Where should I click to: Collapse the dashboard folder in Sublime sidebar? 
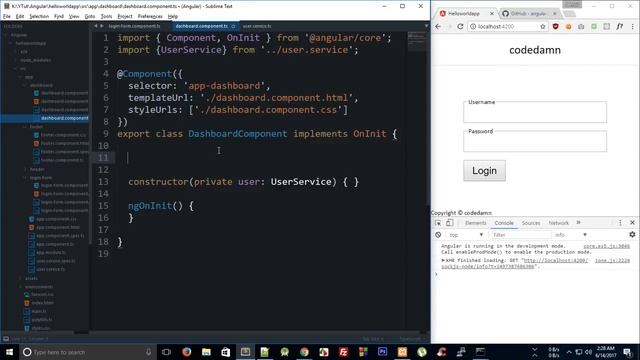[x=24, y=85]
